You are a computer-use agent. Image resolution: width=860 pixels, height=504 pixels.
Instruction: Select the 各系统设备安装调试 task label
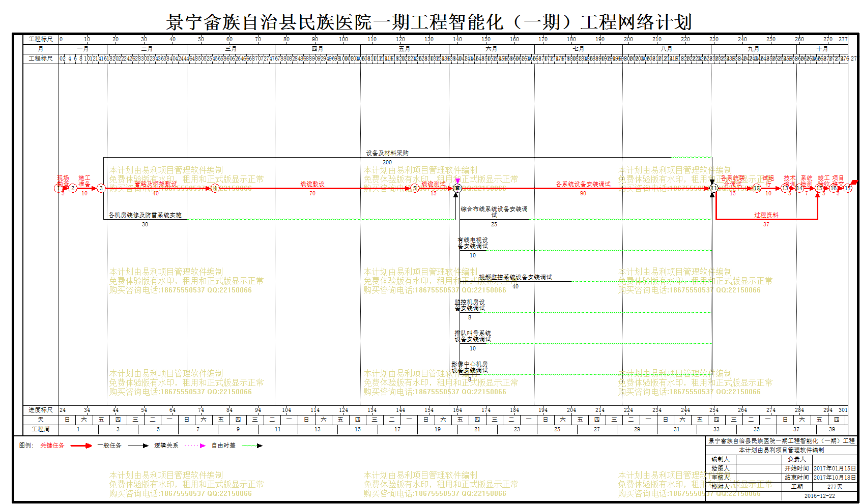583,184
